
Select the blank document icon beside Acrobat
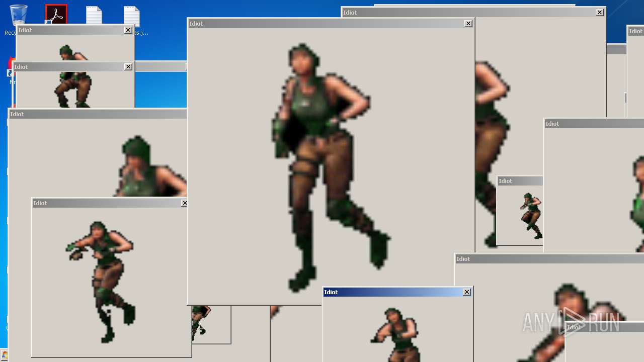(x=94, y=15)
